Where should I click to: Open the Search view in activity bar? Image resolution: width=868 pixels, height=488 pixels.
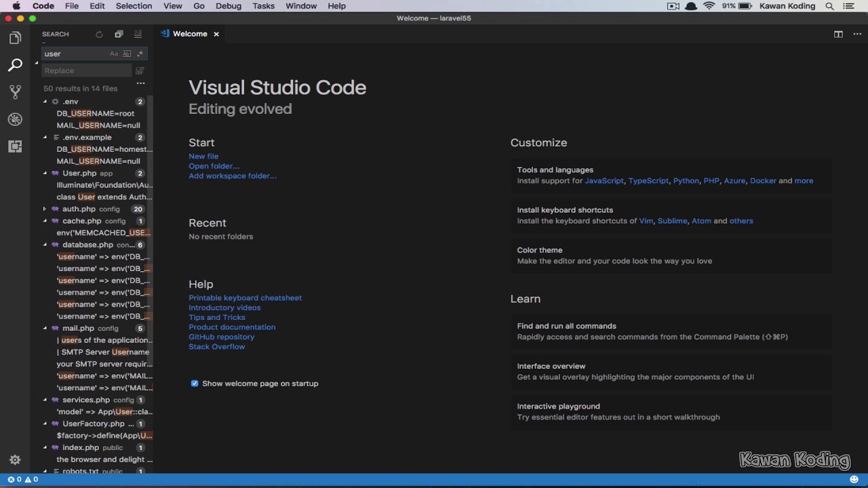15,65
